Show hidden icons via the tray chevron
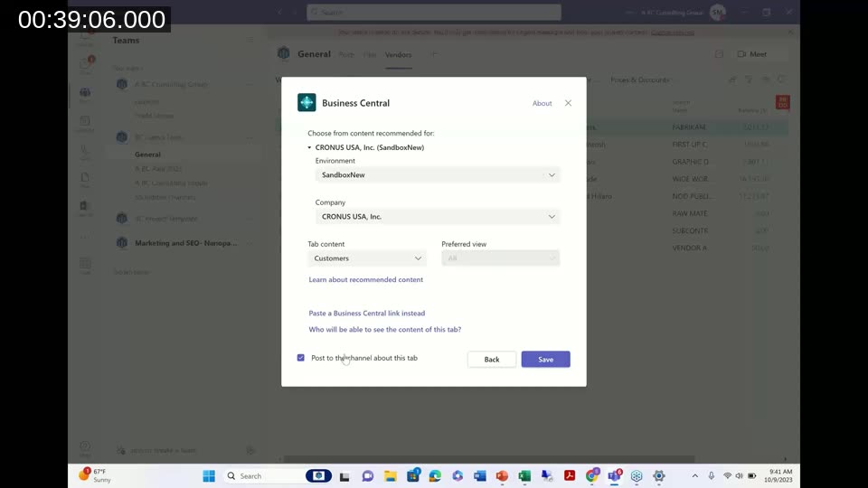This screenshot has height=488, width=868. 694,476
